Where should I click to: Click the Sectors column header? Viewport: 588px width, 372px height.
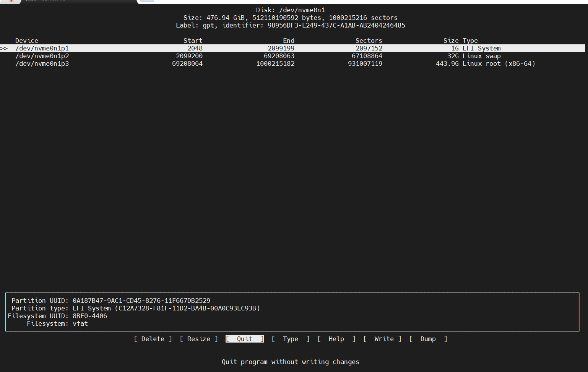pos(369,41)
